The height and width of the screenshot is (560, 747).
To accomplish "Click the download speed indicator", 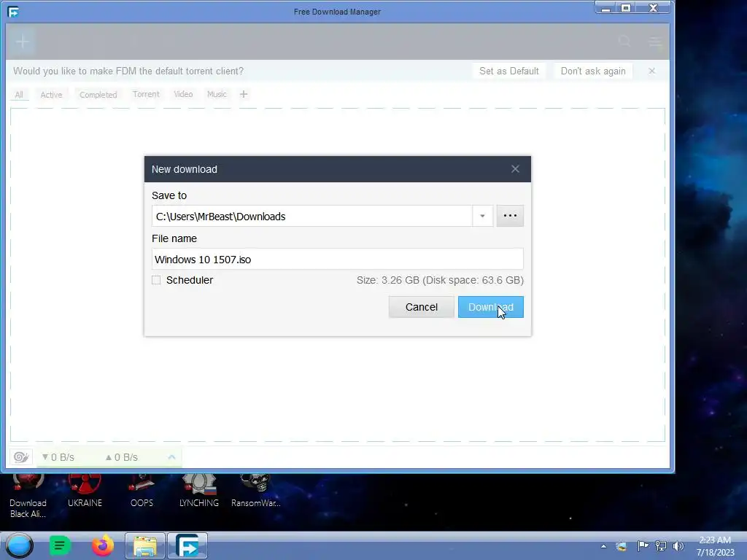I will [58, 457].
